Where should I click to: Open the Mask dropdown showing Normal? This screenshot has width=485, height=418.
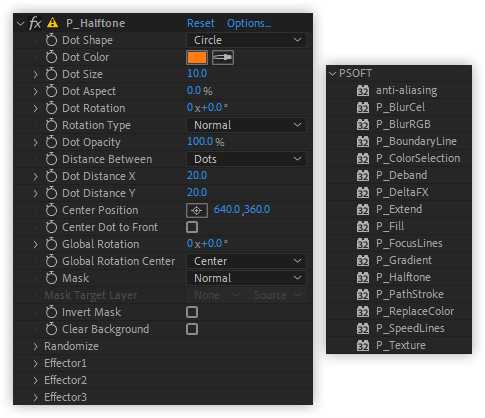click(246, 278)
